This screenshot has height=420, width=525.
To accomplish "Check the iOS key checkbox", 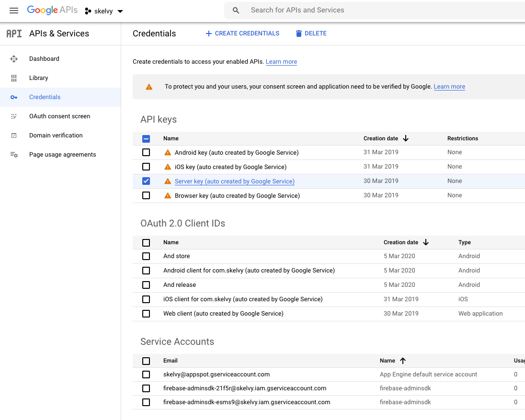I will pos(146,167).
